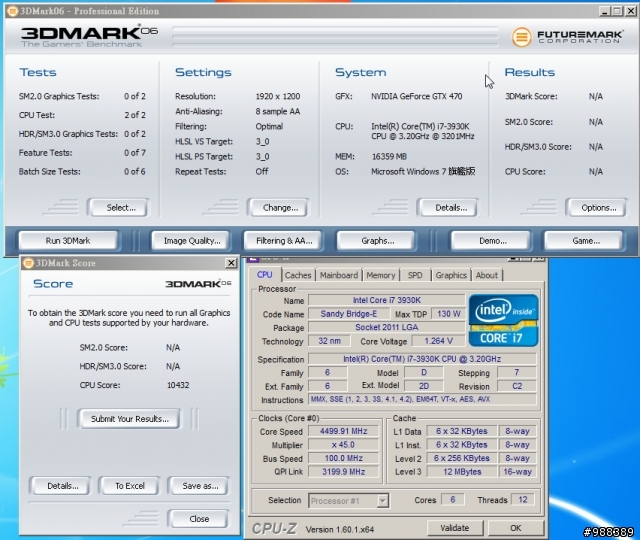Screen dimensions: 640x540
Task: Click the Core Speed value 4499.91 MHz
Action: (x=344, y=431)
